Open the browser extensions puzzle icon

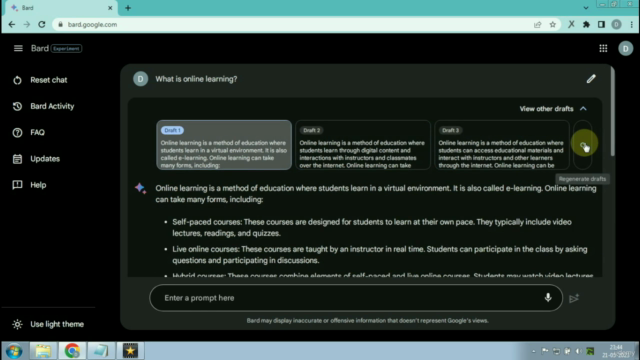pos(586,24)
